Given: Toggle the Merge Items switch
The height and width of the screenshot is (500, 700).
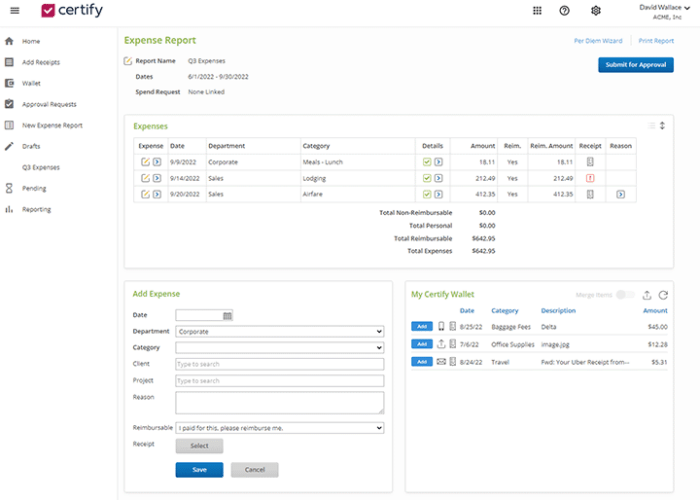Looking at the screenshot, I should click(625, 295).
